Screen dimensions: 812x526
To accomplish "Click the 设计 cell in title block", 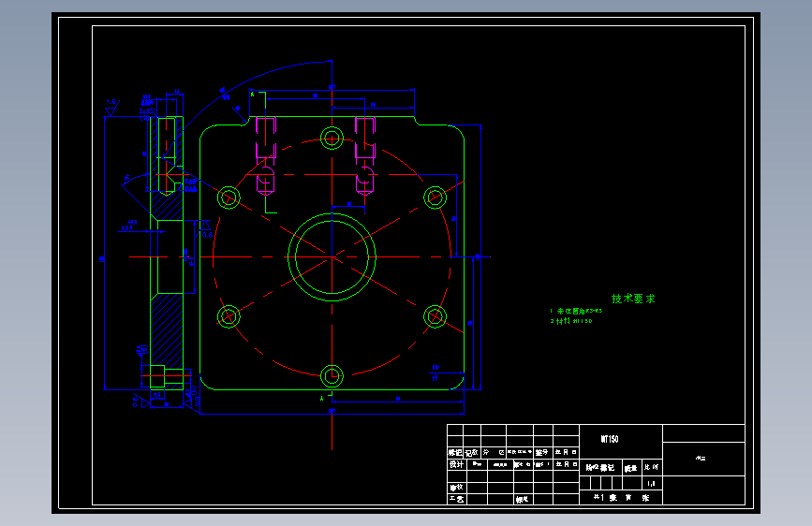I will click(456, 464).
